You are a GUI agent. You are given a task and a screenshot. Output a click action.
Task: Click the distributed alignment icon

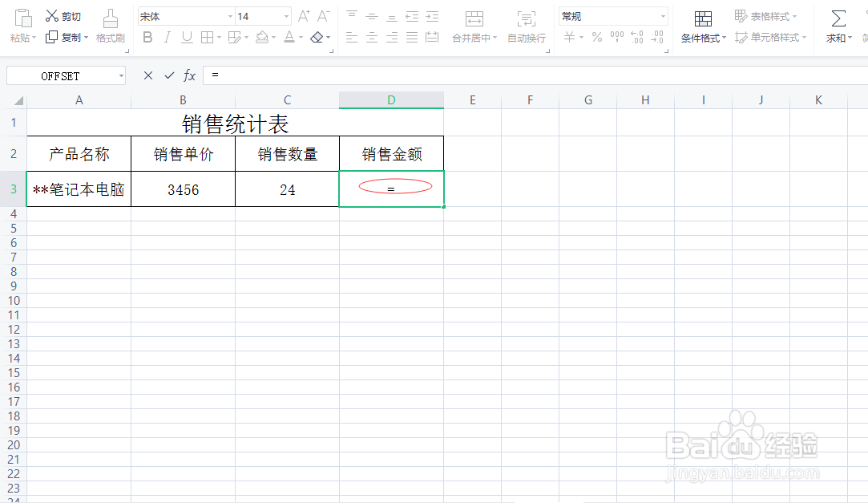pos(432,37)
